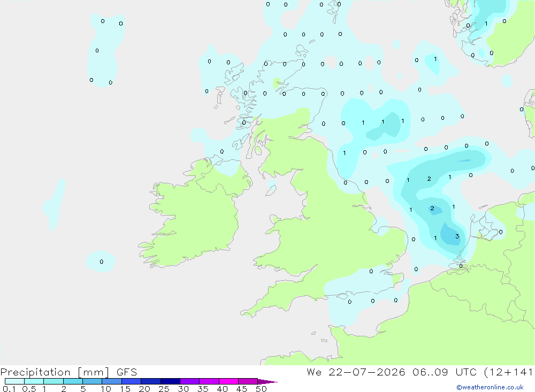535x392 pixels.
Task: Click the '20' legend scale label
Action: 144,389
